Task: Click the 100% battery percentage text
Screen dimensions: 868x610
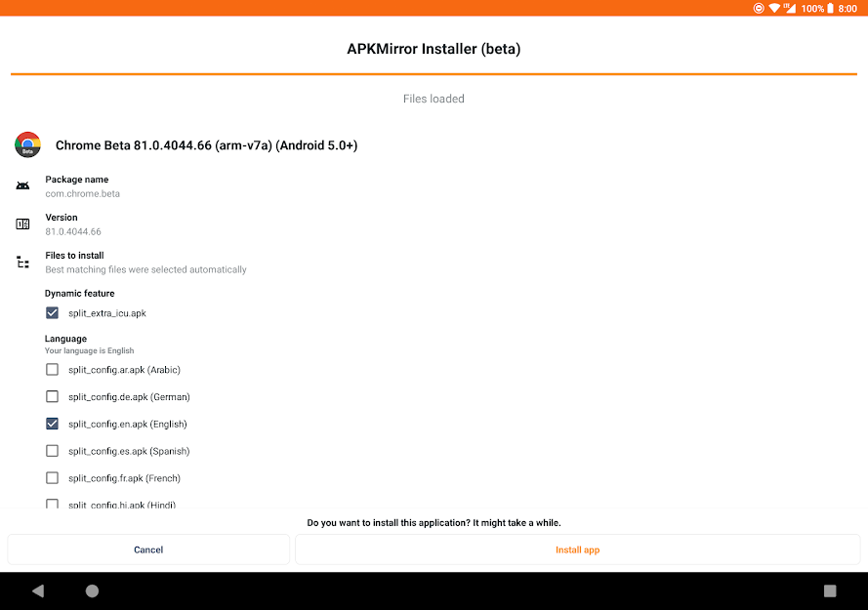Action: 812,9
